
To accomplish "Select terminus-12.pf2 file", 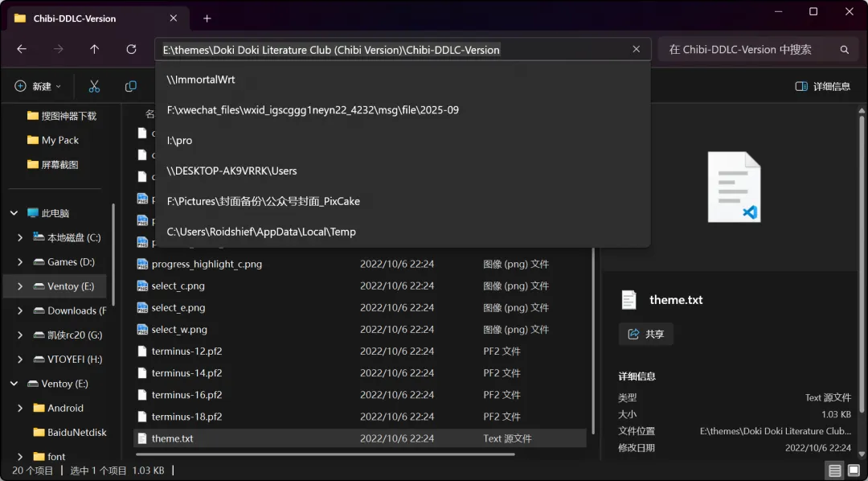I will coord(360,351).
